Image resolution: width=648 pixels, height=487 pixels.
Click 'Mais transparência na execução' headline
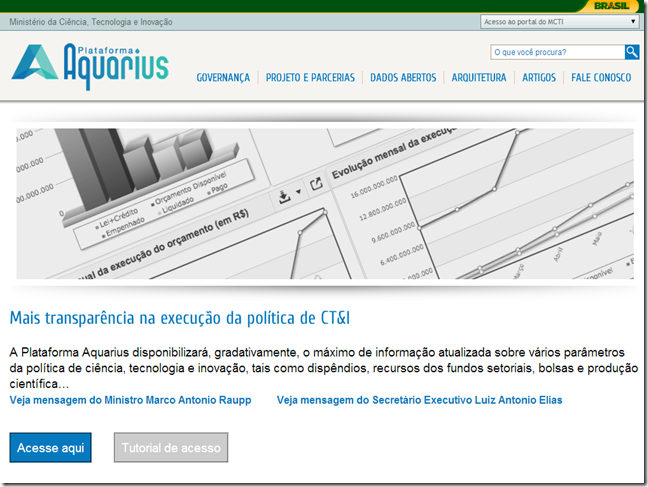point(180,318)
